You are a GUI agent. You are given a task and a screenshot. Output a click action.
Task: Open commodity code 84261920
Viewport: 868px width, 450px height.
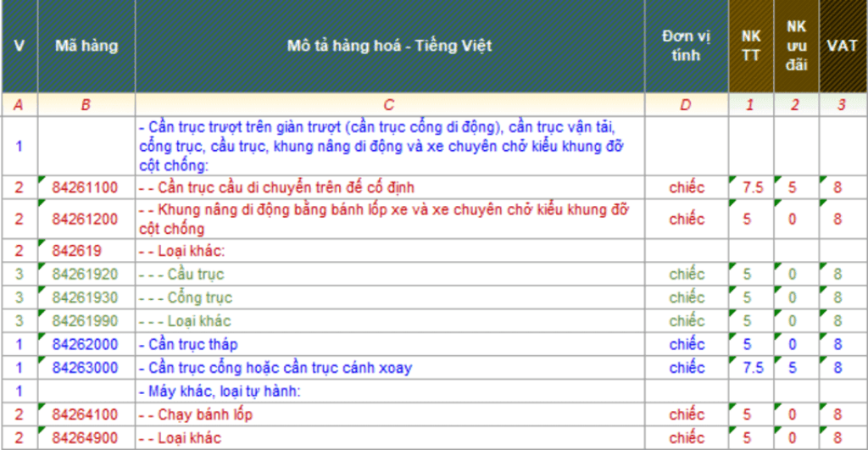click(x=86, y=275)
